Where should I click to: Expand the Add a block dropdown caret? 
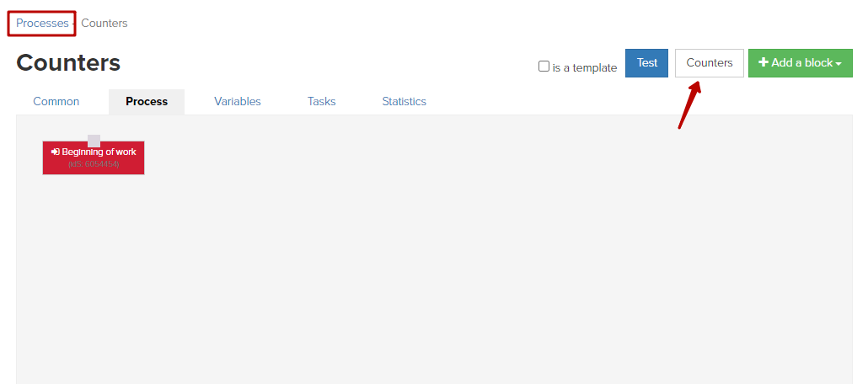pyautogui.click(x=839, y=64)
